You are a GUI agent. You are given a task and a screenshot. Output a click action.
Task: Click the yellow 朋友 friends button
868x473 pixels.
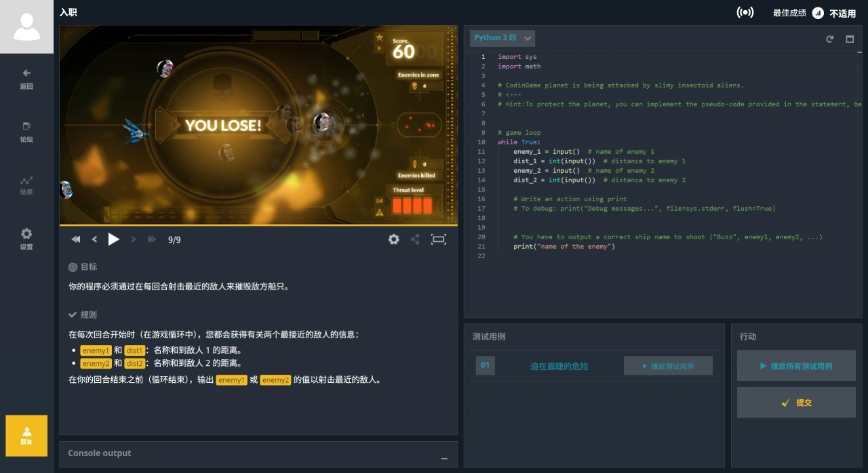coord(26,436)
